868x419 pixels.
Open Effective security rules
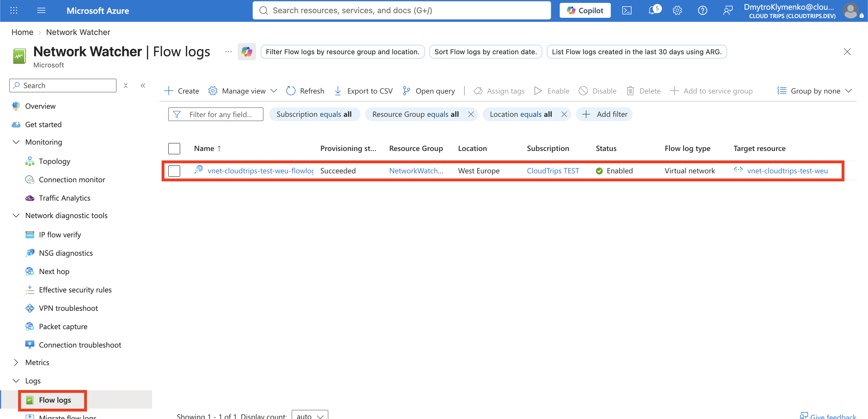(75, 290)
